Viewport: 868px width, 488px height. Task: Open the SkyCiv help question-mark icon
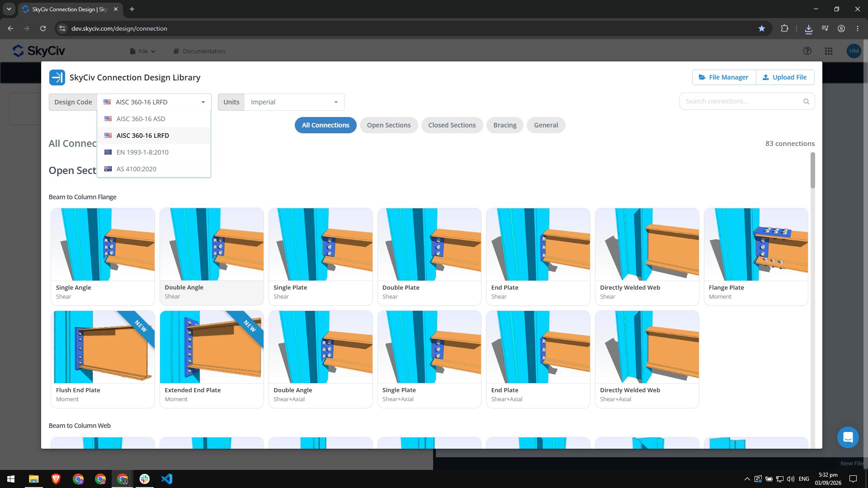pyautogui.click(x=807, y=51)
